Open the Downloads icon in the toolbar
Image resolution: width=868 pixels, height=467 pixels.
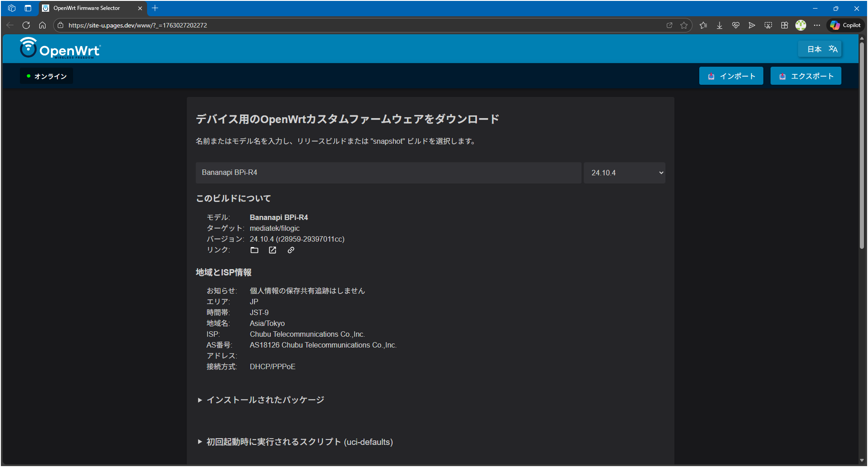point(720,25)
